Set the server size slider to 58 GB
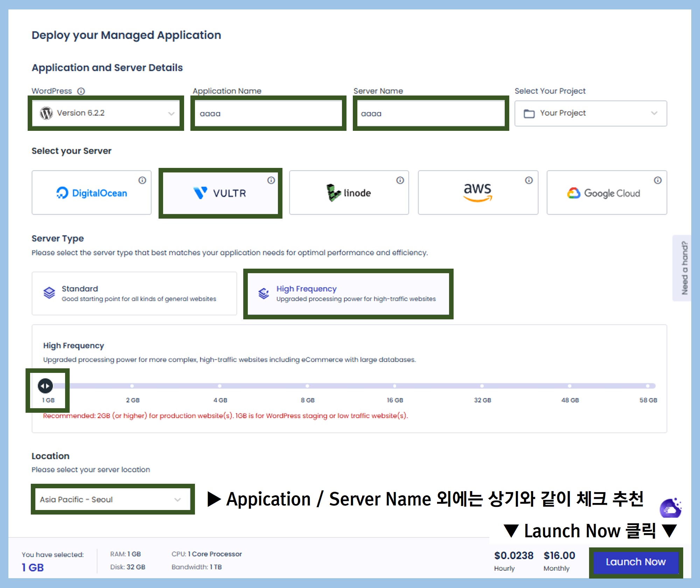700x588 pixels. coord(648,386)
